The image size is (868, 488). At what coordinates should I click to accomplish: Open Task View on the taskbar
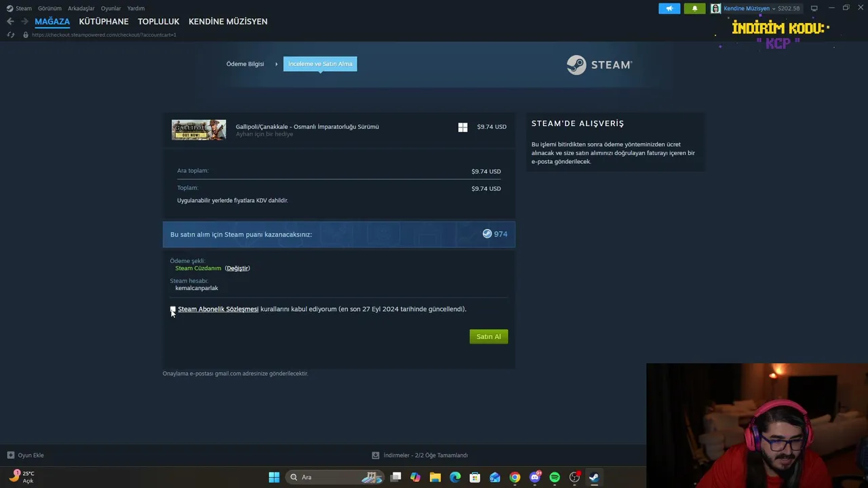pyautogui.click(x=396, y=477)
